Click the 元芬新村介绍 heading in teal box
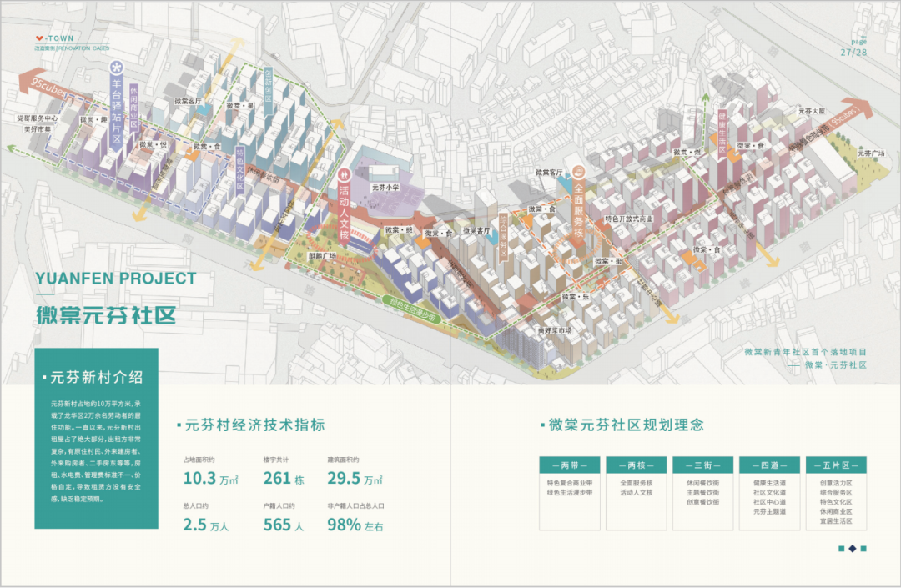The width and height of the screenshot is (901, 588). click(x=96, y=377)
